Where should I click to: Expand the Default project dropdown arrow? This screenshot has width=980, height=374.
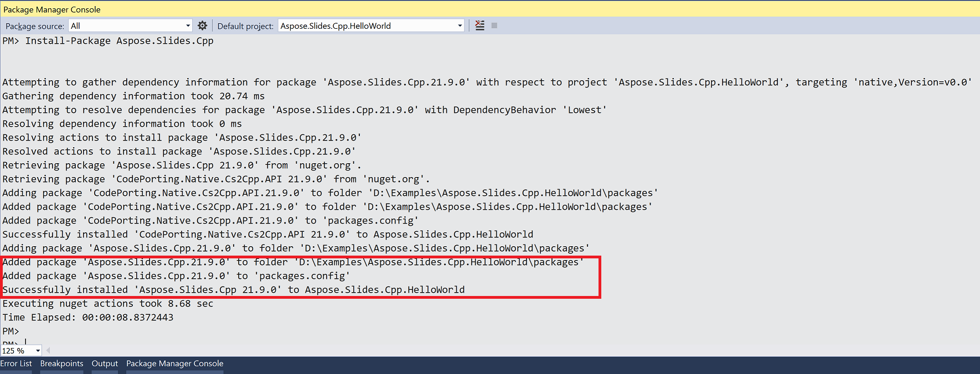(460, 25)
